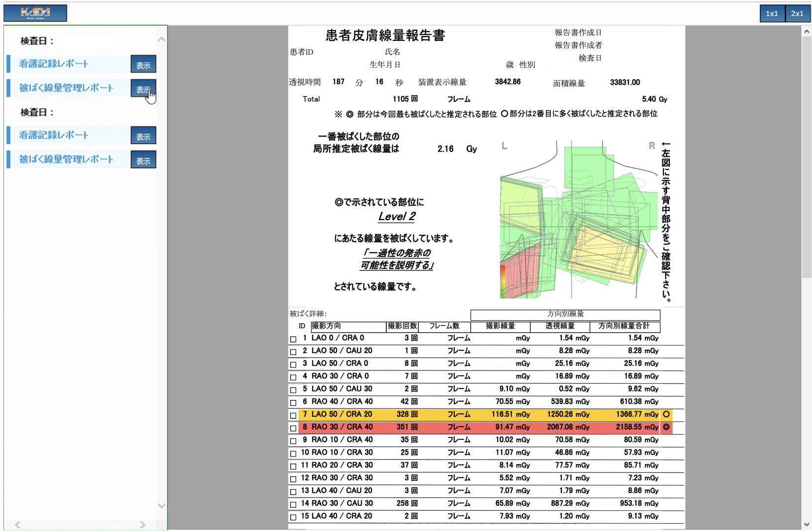Click sidebar scroll left arrow
Viewport: 812px width, 532px height.
point(18,525)
